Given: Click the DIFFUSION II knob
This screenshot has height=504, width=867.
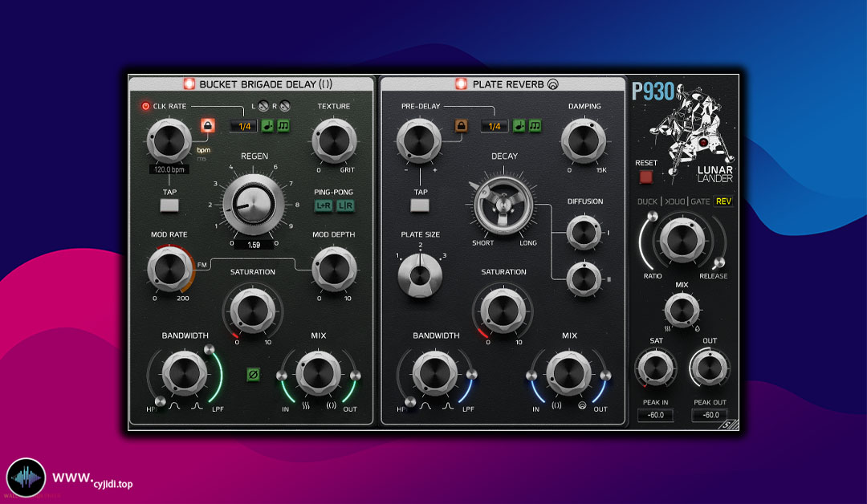Looking at the screenshot, I should tap(584, 279).
